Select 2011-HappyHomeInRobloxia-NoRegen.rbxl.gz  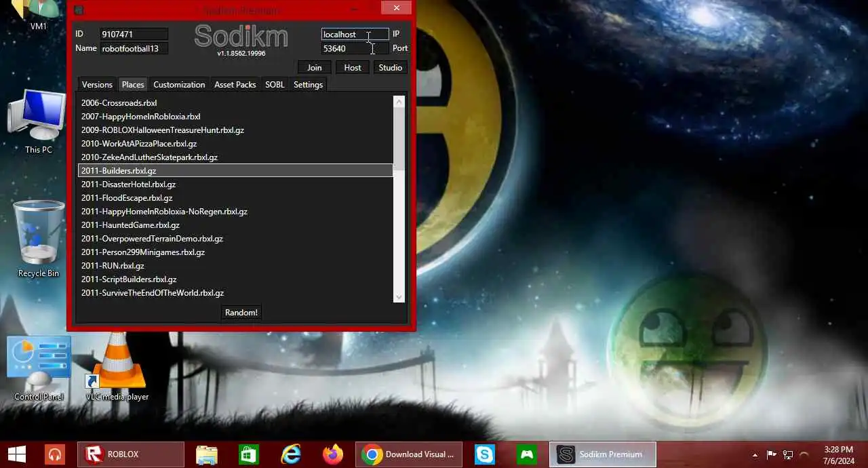235,212
